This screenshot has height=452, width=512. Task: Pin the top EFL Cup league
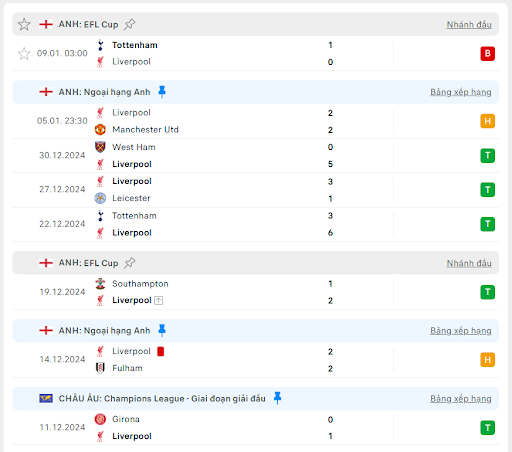coord(129,24)
